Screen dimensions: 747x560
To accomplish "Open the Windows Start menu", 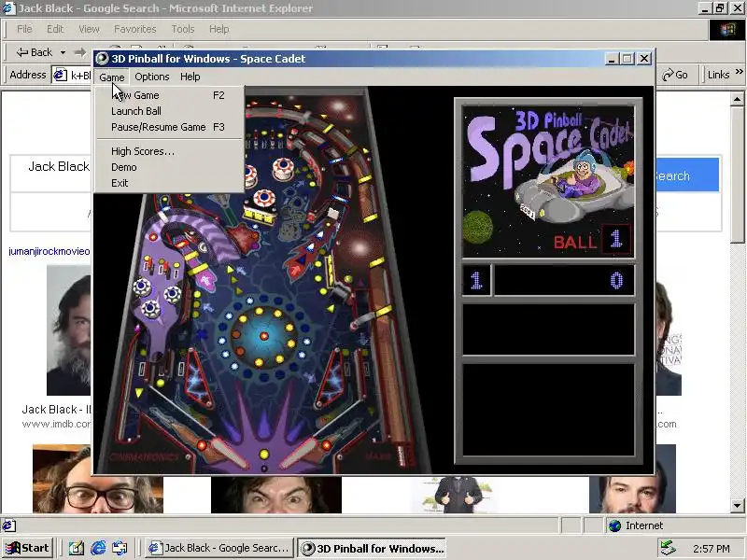I will tap(27, 548).
